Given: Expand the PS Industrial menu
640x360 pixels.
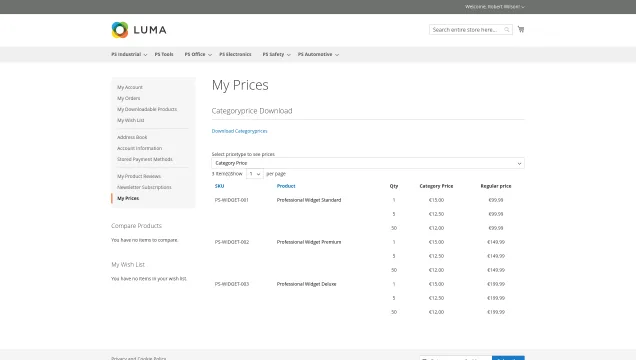Looking at the screenshot, I should coord(129,54).
